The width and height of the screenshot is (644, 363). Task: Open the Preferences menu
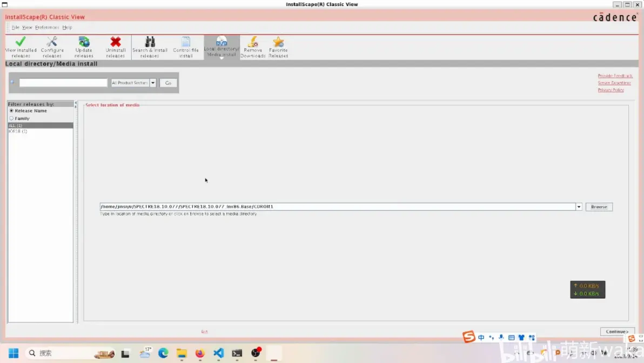pyautogui.click(x=47, y=28)
